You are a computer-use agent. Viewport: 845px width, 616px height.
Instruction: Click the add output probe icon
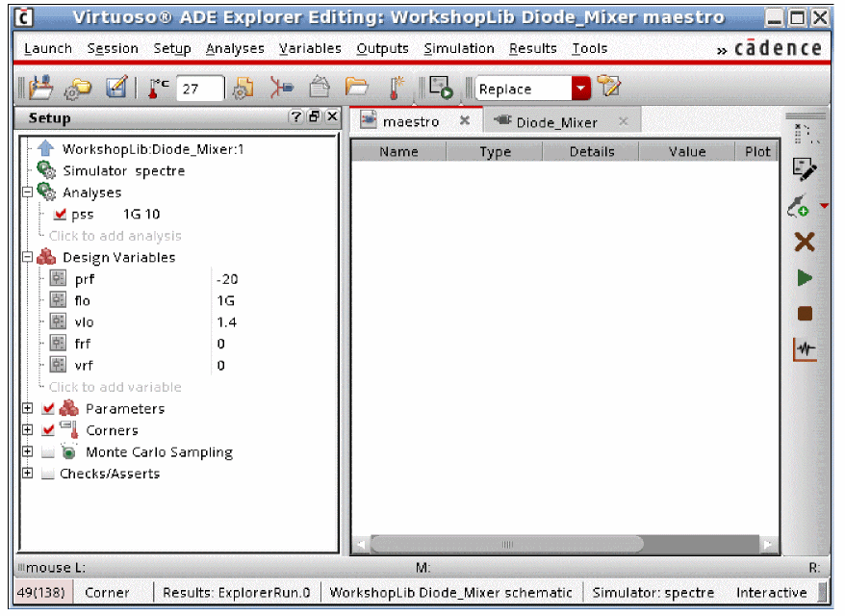coord(799,206)
